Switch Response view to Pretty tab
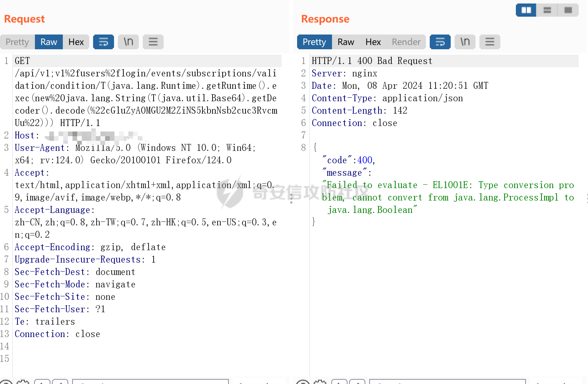588x384 pixels. pyautogui.click(x=314, y=42)
